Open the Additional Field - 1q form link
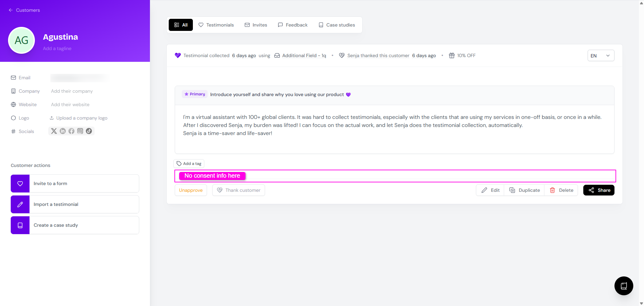 pos(304,55)
